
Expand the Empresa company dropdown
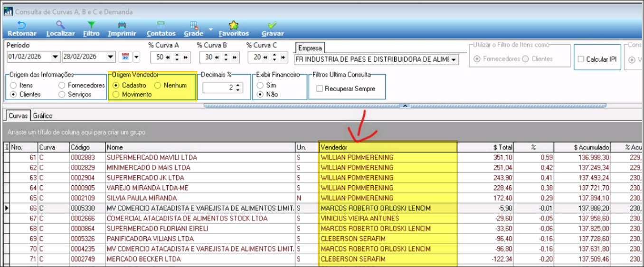(454, 59)
